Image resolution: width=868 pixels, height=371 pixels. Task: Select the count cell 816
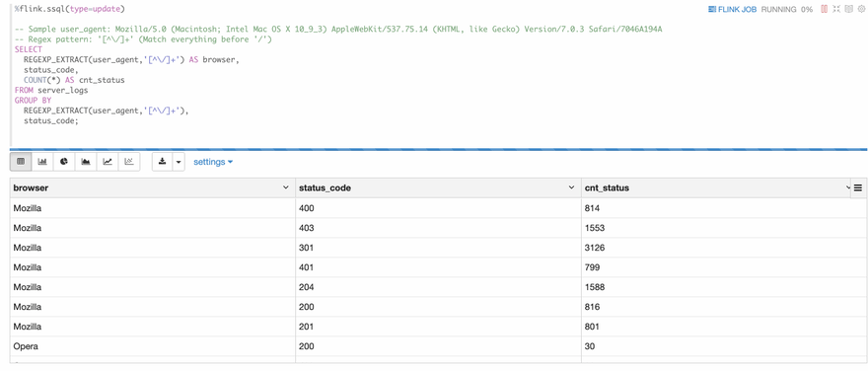[x=724, y=307]
